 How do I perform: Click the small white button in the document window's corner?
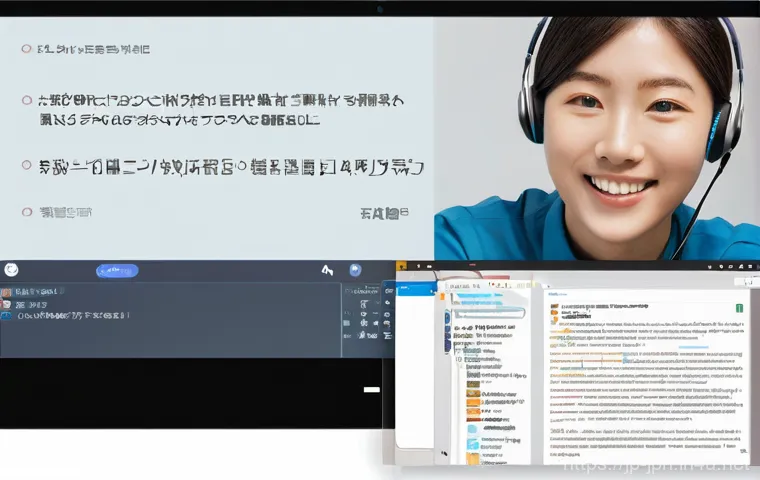[748, 281]
